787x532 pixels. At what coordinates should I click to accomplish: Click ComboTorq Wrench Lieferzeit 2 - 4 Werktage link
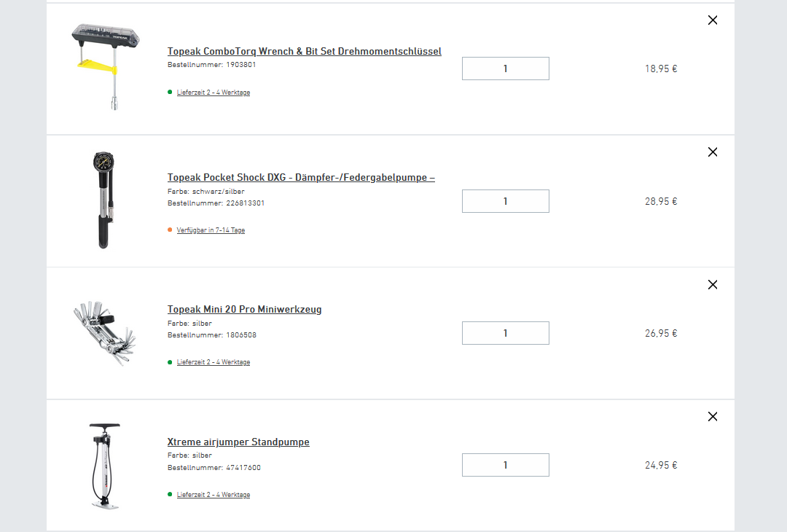click(213, 93)
